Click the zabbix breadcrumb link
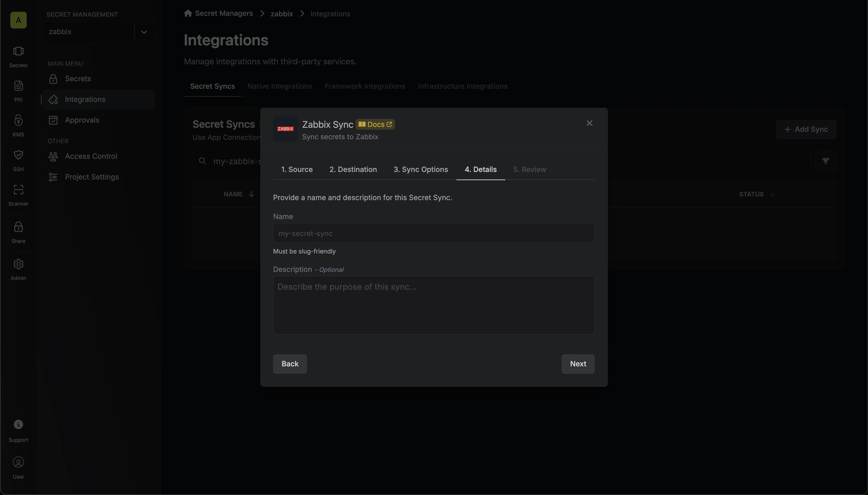 click(x=281, y=13)
